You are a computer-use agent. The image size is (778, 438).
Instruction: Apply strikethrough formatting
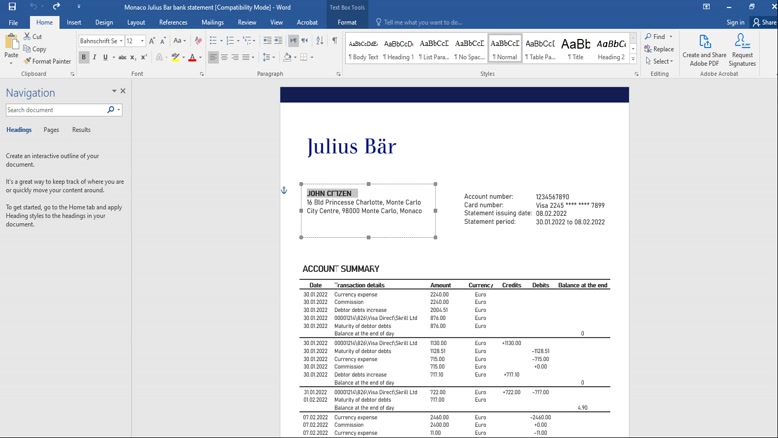pyautogui.click(x=123, y=58)
